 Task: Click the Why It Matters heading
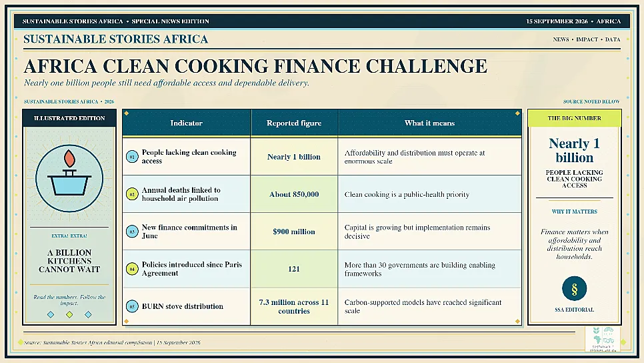point(574,212)
